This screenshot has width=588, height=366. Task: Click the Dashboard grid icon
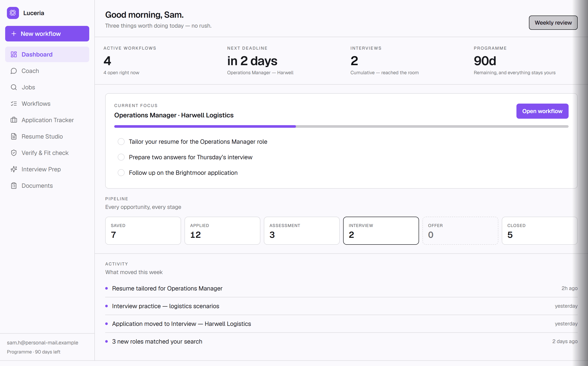[x=14, y=54]
